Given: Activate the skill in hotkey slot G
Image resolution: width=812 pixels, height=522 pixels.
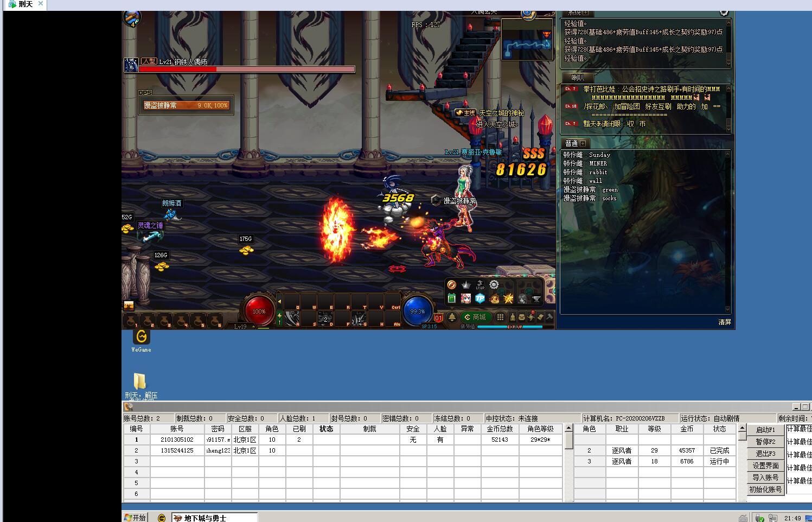Looking at the screenshot, I should click(x=359, y=318).
